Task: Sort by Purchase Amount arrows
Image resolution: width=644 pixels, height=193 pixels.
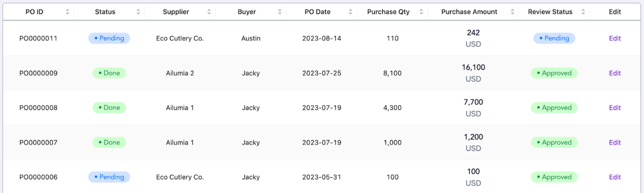Action: coord(512,12)
